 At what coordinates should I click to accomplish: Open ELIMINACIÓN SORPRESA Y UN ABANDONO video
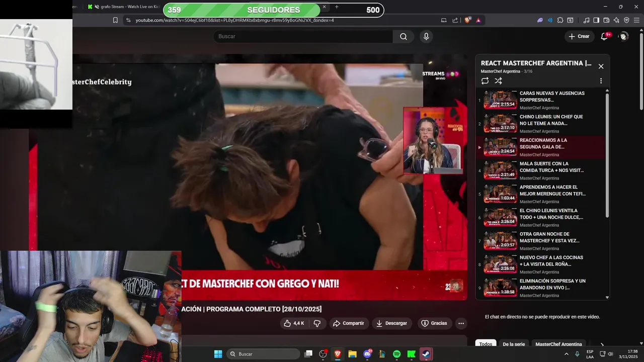click(x=540, y=288)
